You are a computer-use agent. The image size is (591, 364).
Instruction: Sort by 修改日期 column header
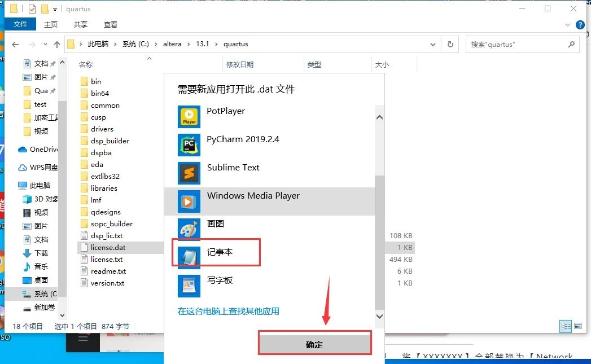(240, 64)
